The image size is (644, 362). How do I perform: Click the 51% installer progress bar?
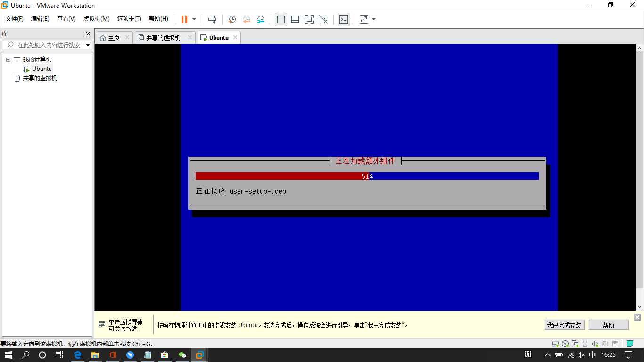click(x=367, y=176)
